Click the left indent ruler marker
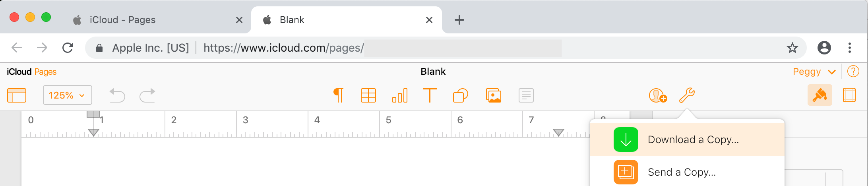The width and height of the screenshot is (868, 186). click(93, 132)
